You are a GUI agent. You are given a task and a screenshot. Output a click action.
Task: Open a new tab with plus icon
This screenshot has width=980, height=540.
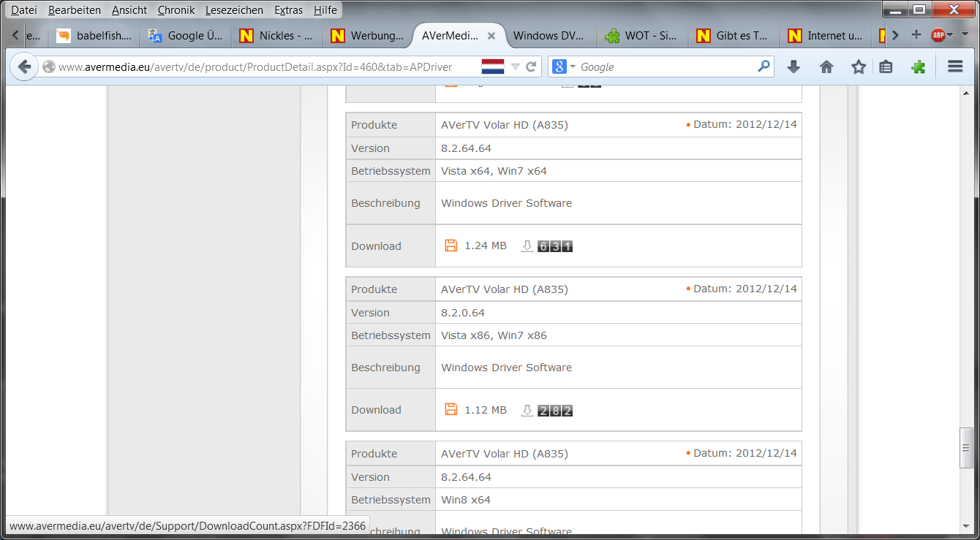click(x=916, y=35)
